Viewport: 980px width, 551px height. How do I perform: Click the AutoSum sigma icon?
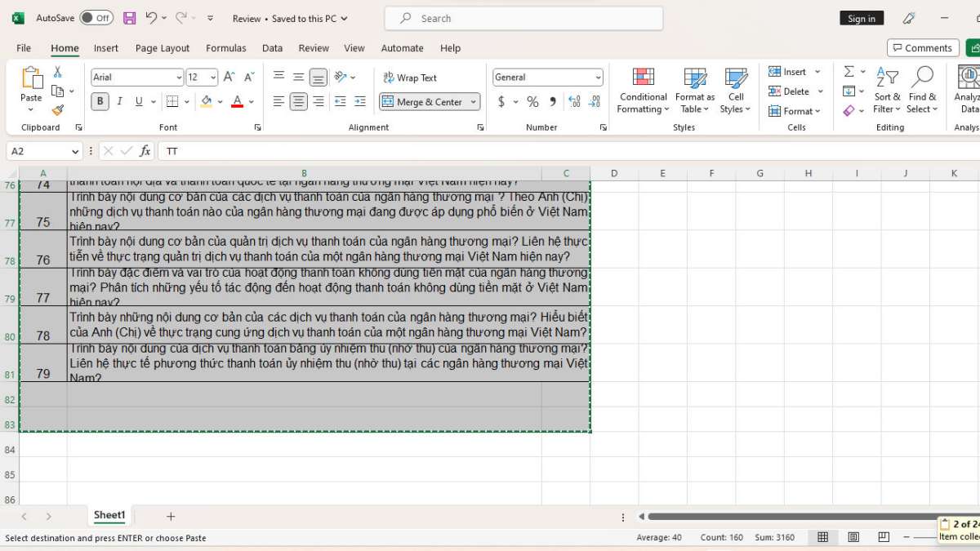849,72
